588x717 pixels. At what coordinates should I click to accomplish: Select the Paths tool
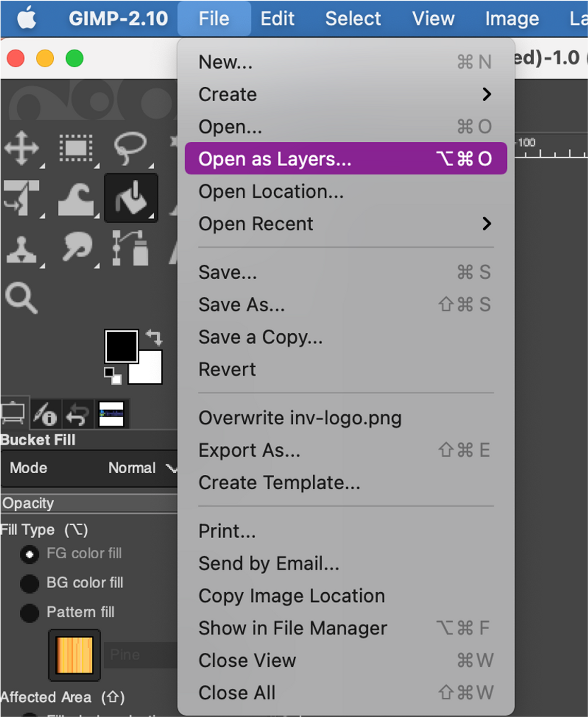tap(130, 248)
